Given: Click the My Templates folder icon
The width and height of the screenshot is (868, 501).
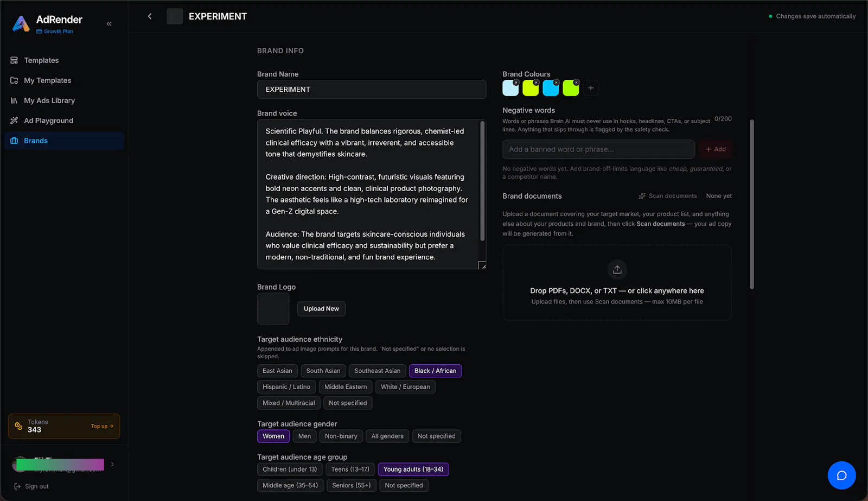Looking at the screenshot, I should point(14,80).
